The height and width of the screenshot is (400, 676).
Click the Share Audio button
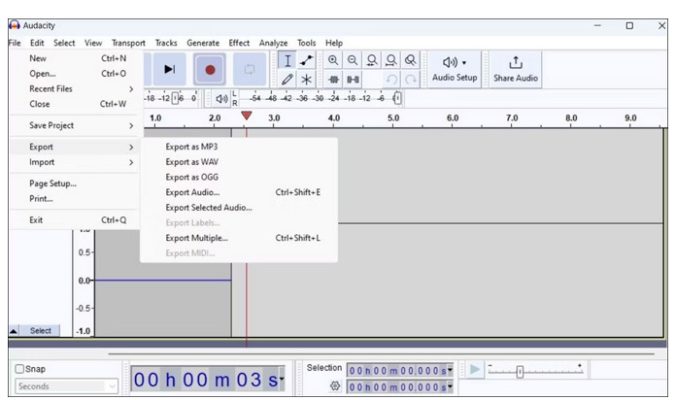(515, 69)
